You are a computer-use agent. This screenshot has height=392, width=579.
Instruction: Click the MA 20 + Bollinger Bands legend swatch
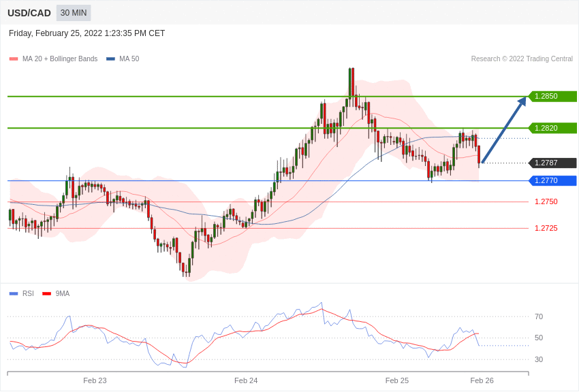(14, 59)
